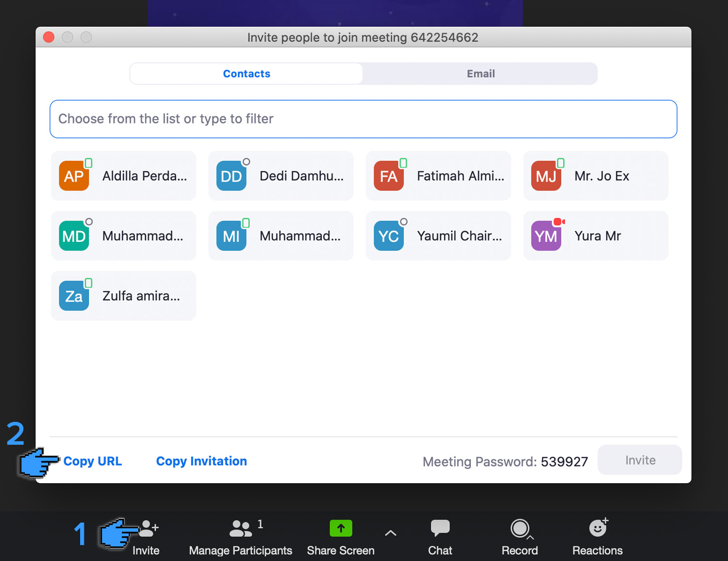Select Dedi Damhu from the contact list
Screen dimensions: 728x561
[281, 176]
